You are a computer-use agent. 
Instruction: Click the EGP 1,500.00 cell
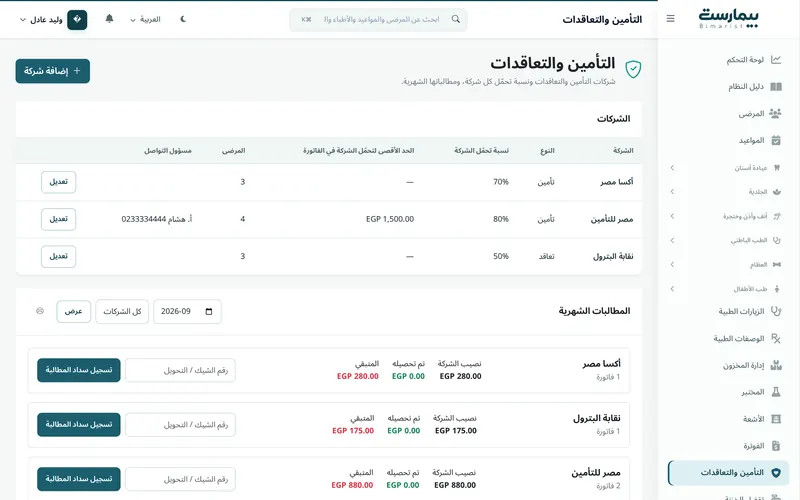(x=390, y=219)
